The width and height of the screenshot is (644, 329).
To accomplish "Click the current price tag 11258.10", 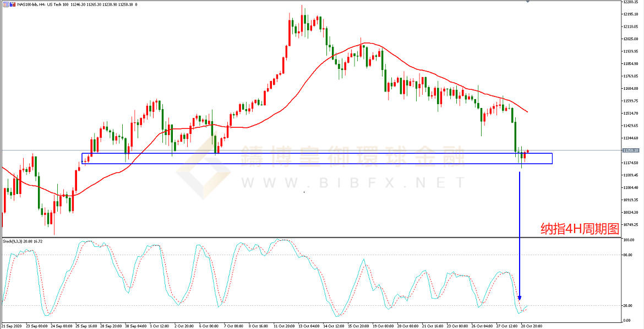I will pos(630,150).
